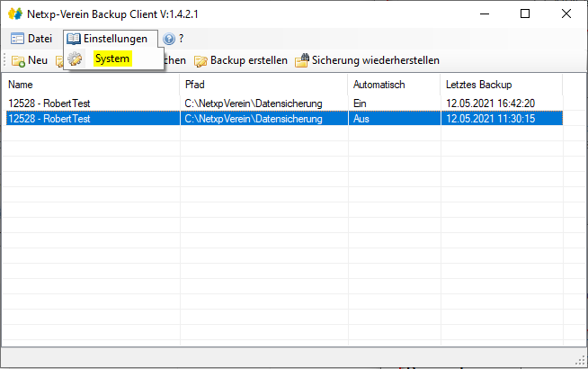This screenshot has height=369, width=588.
Task: Click Sicherung wiederherstellen
Action: pos(368,60)
